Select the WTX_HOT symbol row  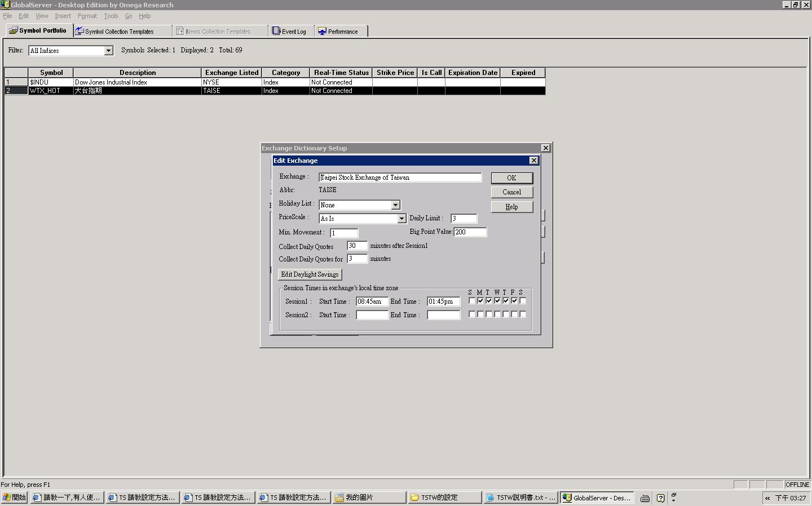point(275,91)
